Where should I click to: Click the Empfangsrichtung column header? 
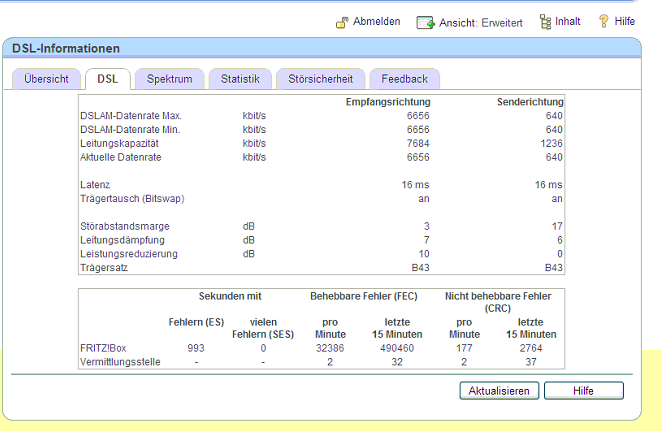[x=388, y=102]
